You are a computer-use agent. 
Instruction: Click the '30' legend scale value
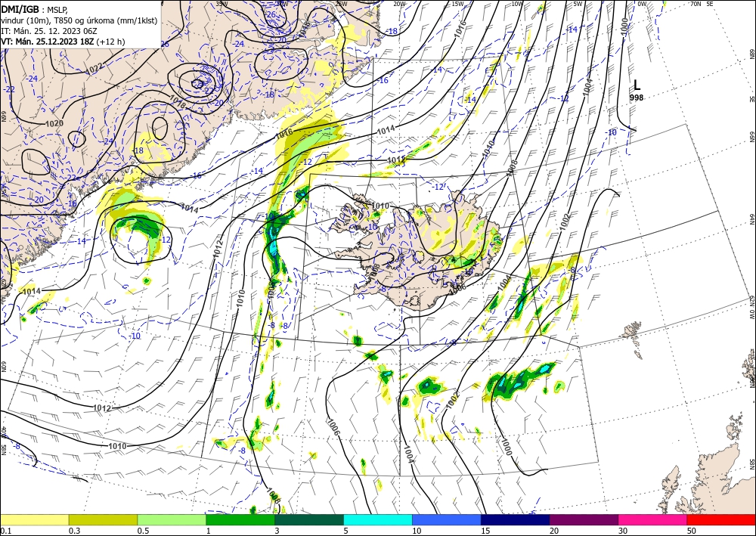click(623, 531)
